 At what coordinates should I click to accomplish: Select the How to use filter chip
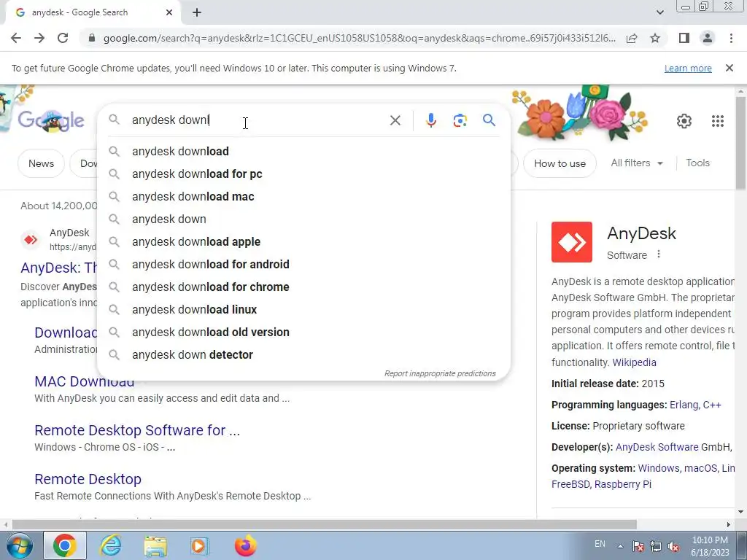point(560,163)
